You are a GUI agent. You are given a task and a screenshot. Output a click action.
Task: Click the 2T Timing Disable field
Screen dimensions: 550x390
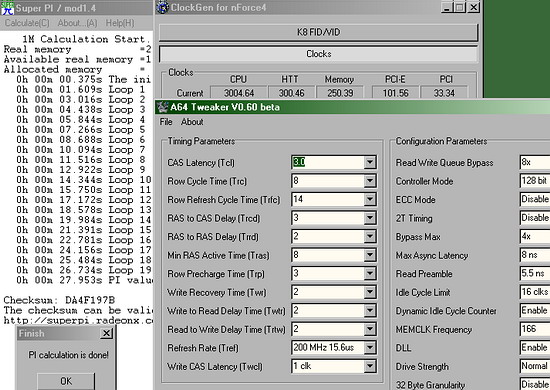point(535,218)
